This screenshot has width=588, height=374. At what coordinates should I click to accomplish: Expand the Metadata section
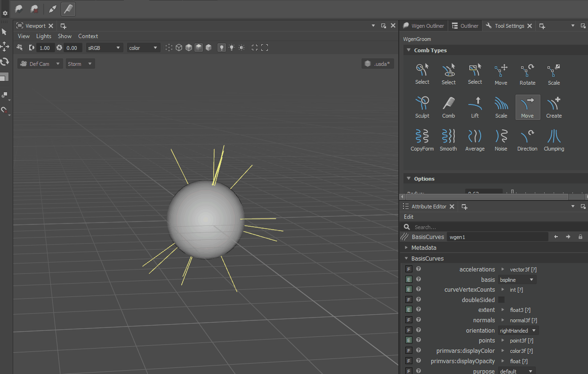point(424,247)
